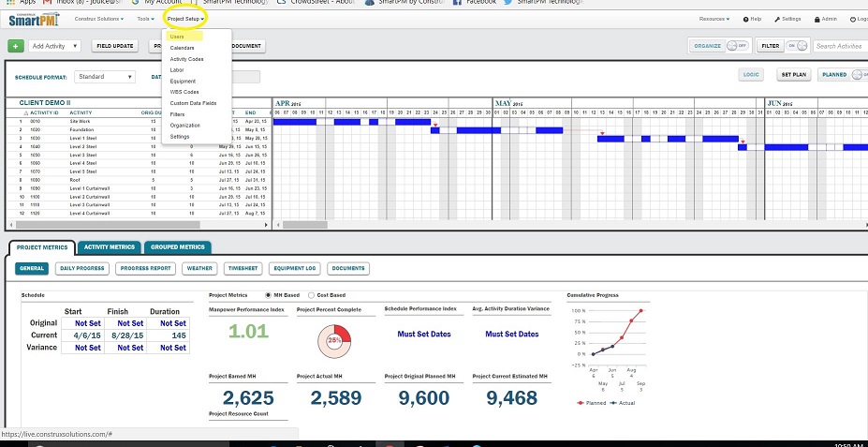
Task: Click the right arrow of the activity table scrollbar
Action: coord(266,225)
